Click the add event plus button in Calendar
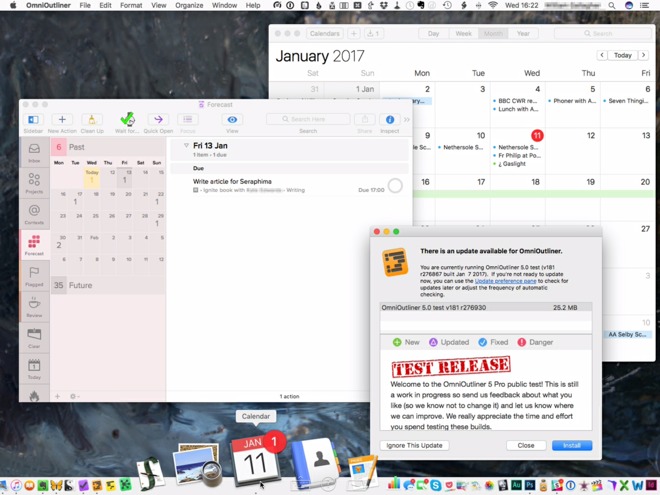The width and height of the screenshot is (660, 495). [354, 33]
